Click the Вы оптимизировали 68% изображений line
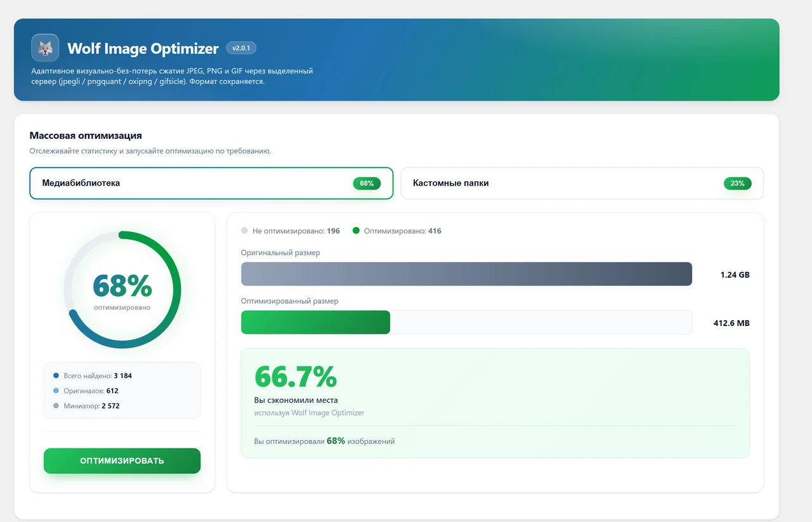 click(x=324, y=441)
